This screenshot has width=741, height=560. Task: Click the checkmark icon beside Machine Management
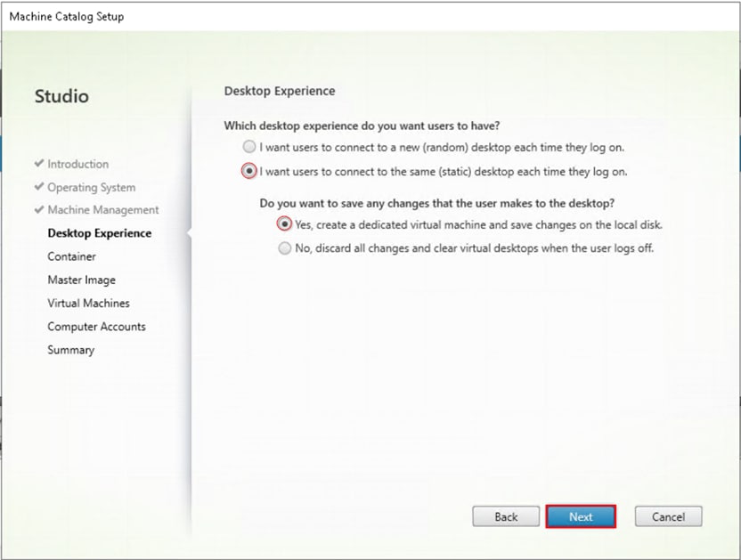[37, 210]
